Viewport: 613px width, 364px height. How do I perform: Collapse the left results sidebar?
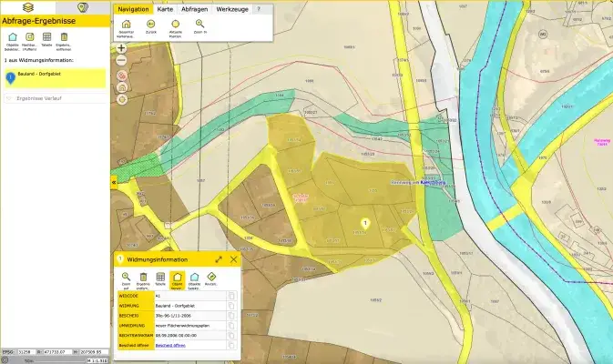[114, 182]
